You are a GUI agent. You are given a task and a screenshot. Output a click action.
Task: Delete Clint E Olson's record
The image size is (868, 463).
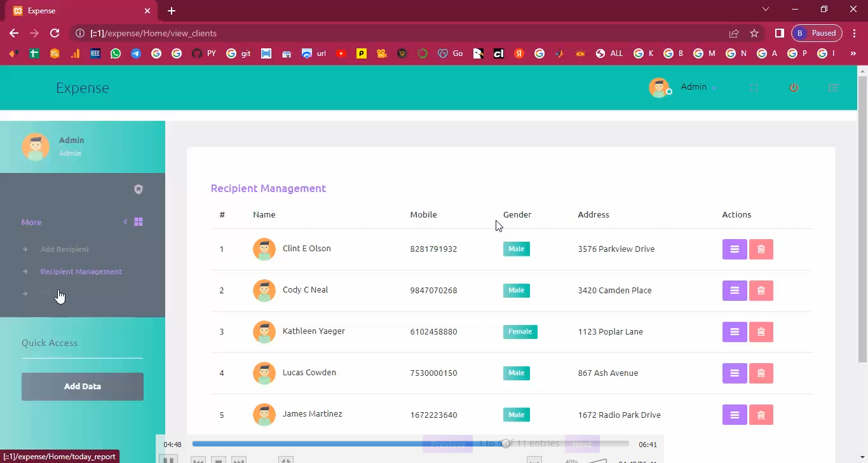761,249
